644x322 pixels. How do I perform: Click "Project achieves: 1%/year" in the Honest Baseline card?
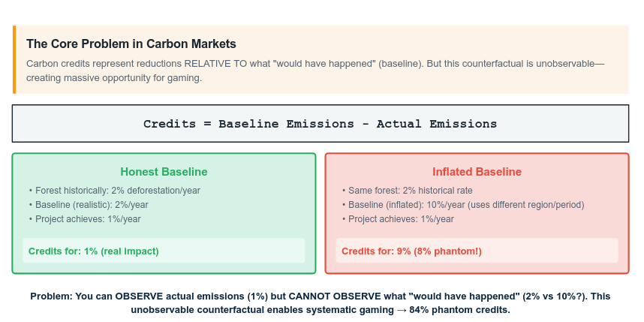(87, 219)
